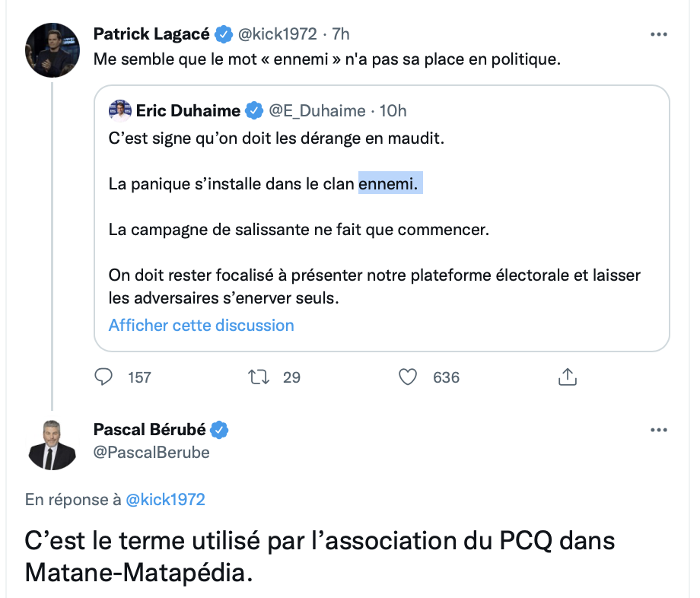Image resolution: width=700 pixels, height=598 pixels.
Task: Click the @PascalBerube handle
Action: 151,453
